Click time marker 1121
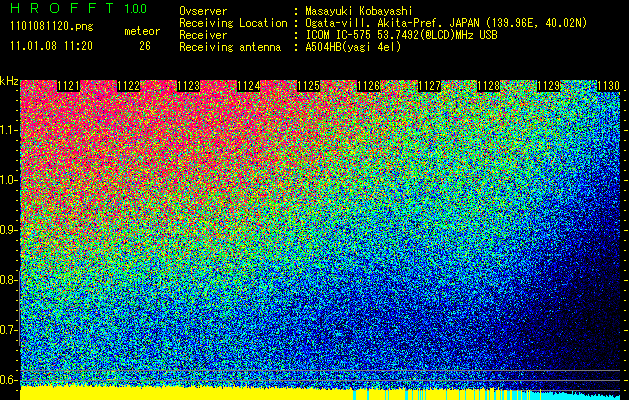Viewport: 629px width, 400px height. coord(69,86)
